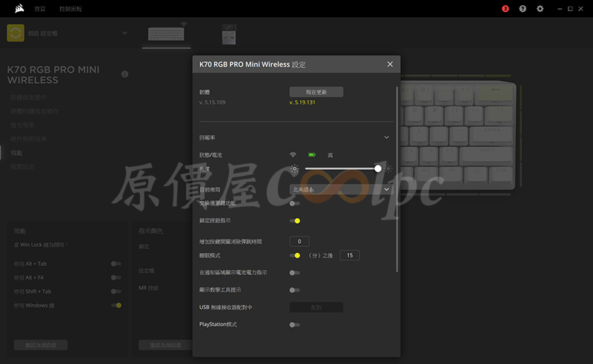593x364 pixels.
Task: Click the SHIFT key on keyboard preview
Action: (x=486, y=156)
